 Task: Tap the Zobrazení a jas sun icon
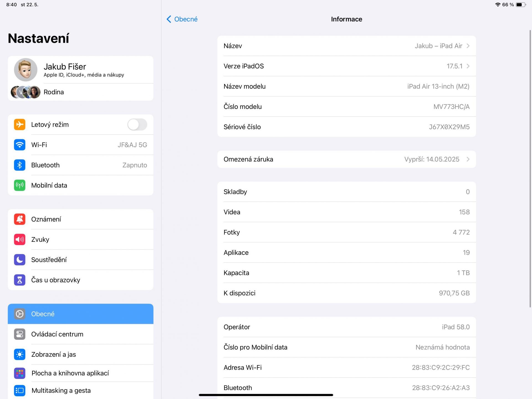click(20, 354)
